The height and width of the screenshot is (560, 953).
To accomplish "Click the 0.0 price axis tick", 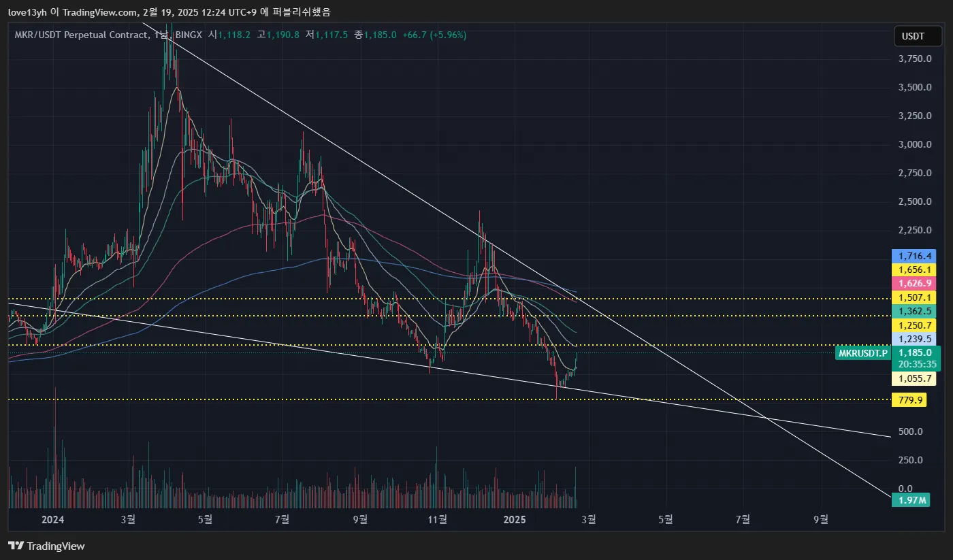I will 905,489.
